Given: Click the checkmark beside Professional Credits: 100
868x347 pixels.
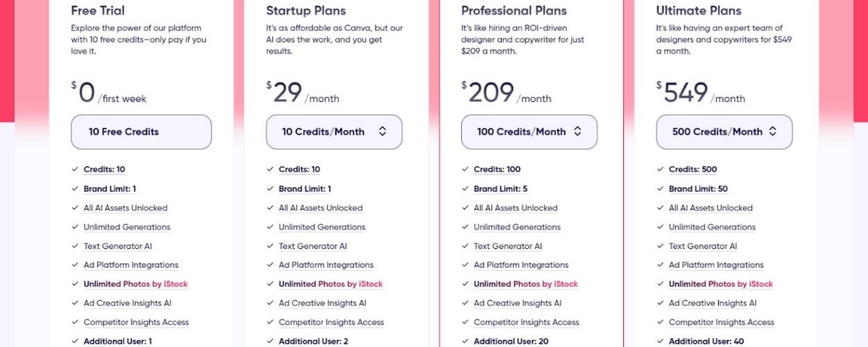Looking at the screenshot, I should tap(465, 169).
